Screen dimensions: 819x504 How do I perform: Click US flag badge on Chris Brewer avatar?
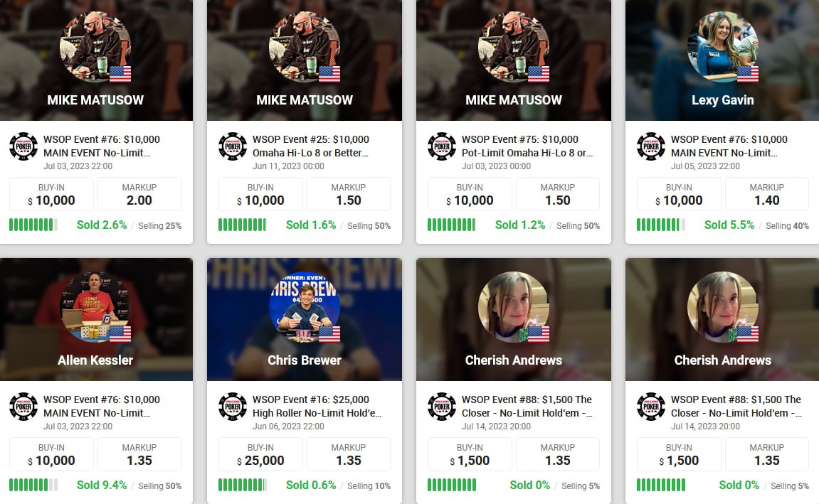click(x=329, y=334)
